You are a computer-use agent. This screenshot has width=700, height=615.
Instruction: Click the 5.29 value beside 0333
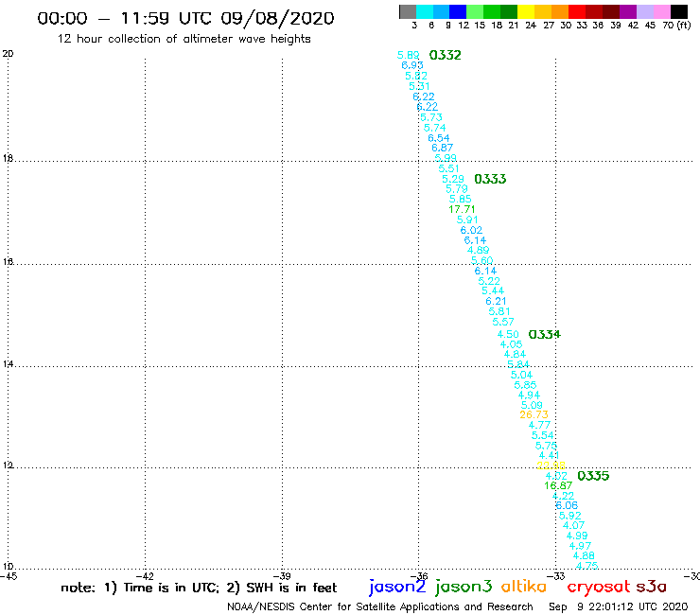point(453,179)
